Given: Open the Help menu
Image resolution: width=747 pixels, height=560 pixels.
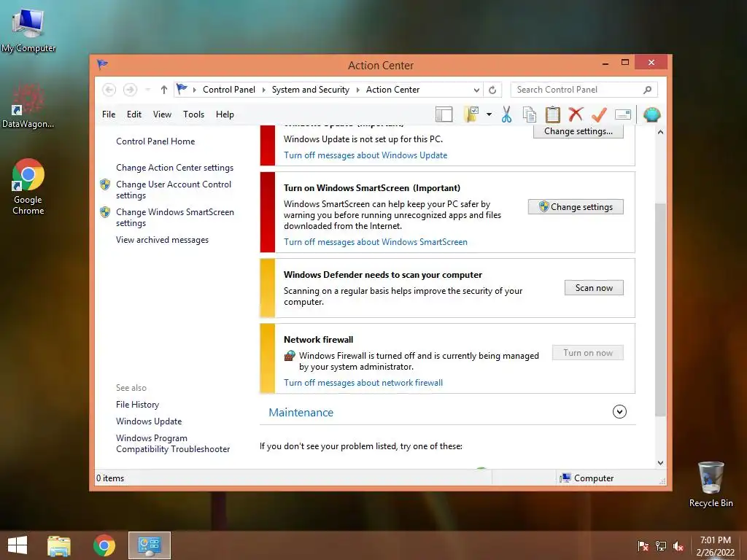Looking at the screenshot, I should tap(225, 114).
